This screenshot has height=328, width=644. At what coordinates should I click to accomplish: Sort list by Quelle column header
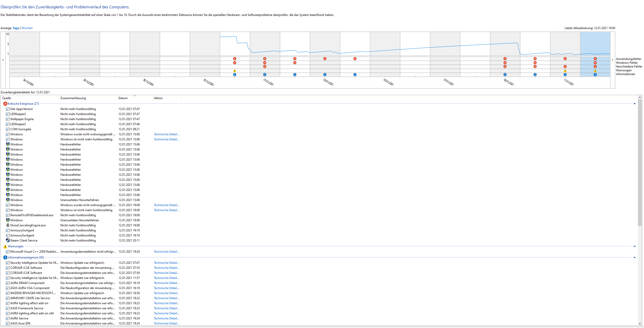point(7,98)
